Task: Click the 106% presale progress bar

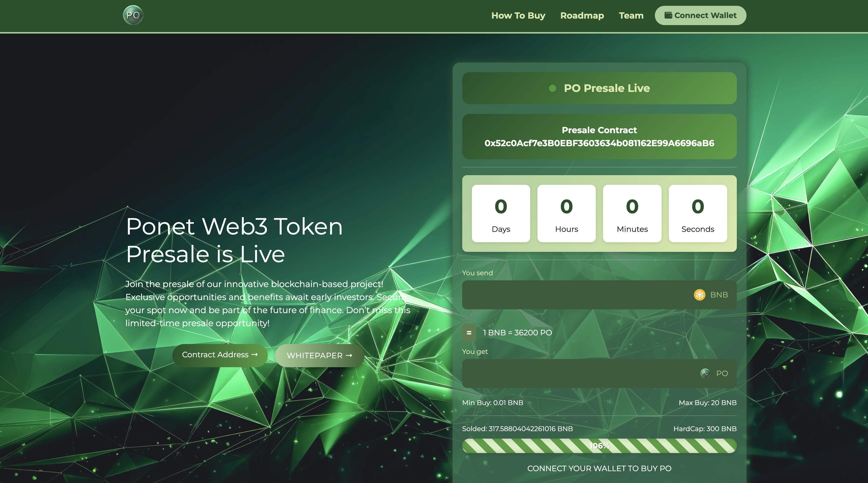Action: click(x=599, y=446)
